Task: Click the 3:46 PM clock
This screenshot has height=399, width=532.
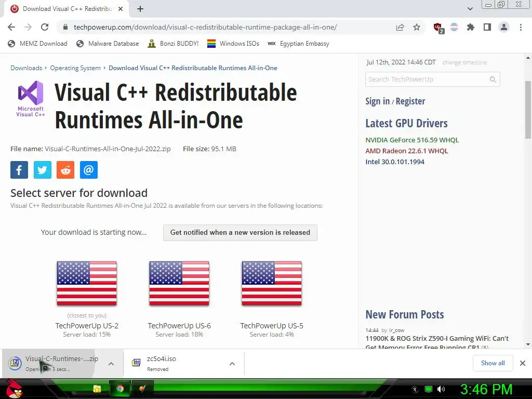Action: (x=486, y=389)
